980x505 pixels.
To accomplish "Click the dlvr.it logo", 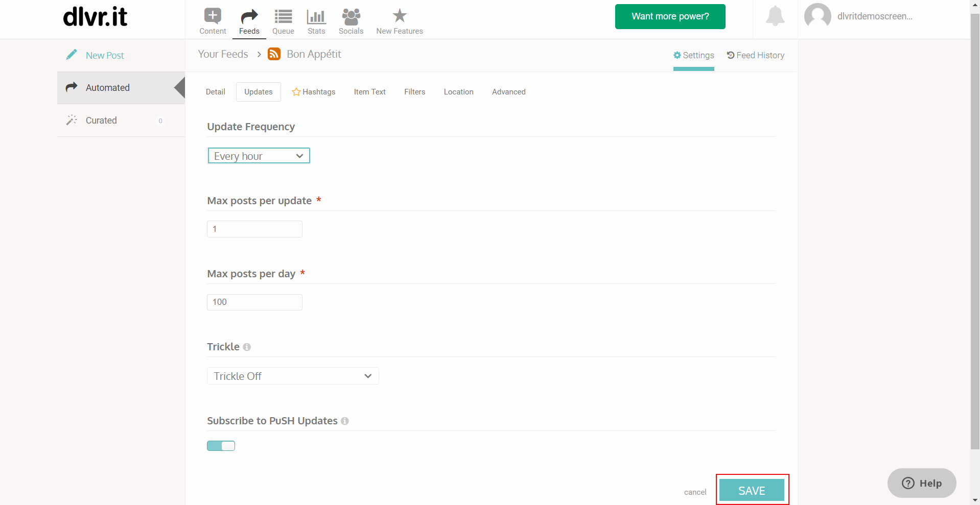I will click(x=95, y=17).
